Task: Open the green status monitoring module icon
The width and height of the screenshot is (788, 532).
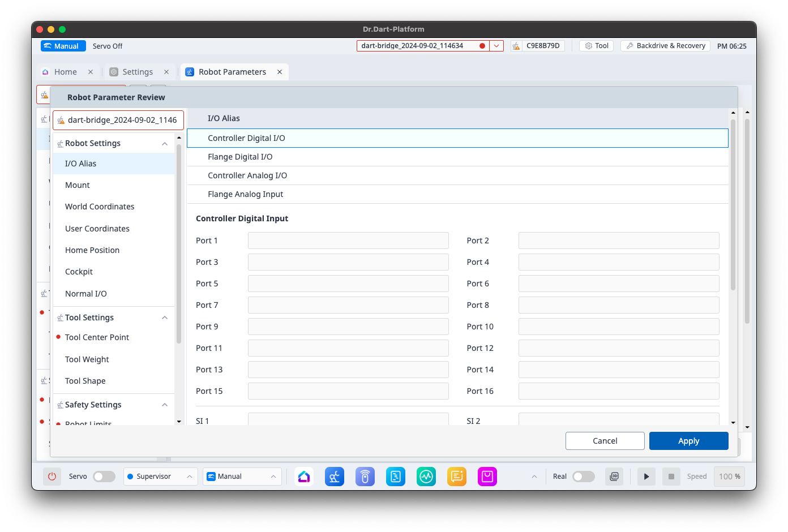Action: pyautogui.click(x=426, y=477)
